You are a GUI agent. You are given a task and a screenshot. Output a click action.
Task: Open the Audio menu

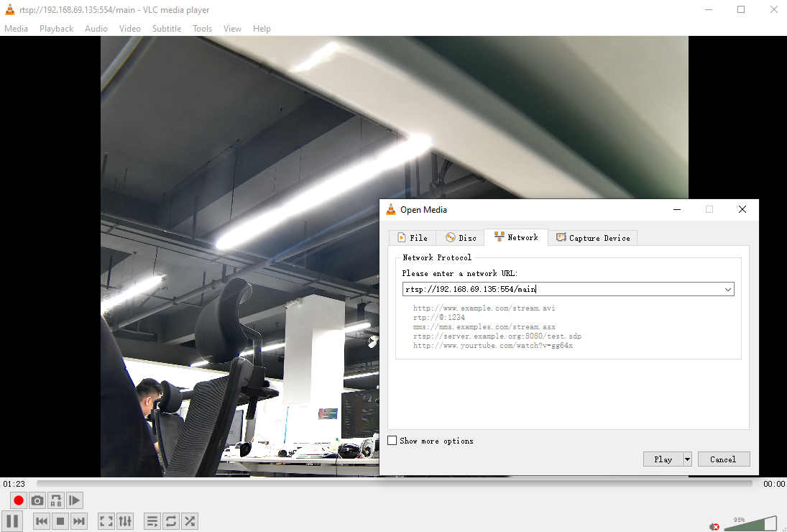pyautogui.click(x=96, y=29)
